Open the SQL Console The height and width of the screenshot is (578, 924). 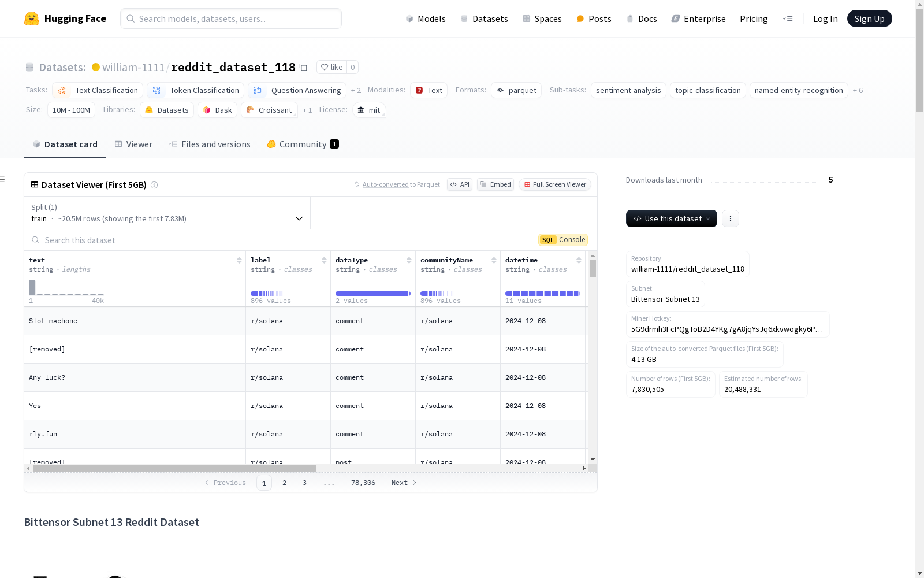[x=563, y=240]
